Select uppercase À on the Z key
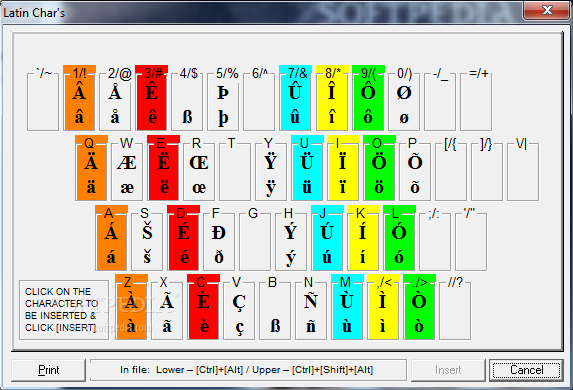573x390 pixels. point(131,301)
